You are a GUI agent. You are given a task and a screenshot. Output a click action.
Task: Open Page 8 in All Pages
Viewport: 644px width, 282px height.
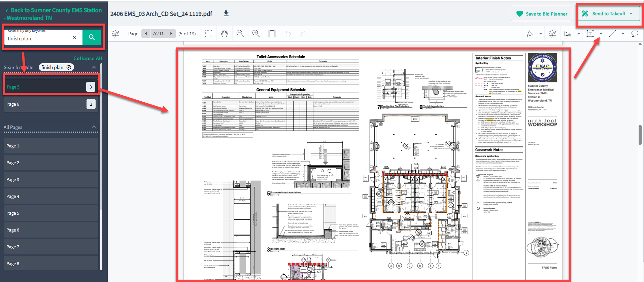click(51, 263)
